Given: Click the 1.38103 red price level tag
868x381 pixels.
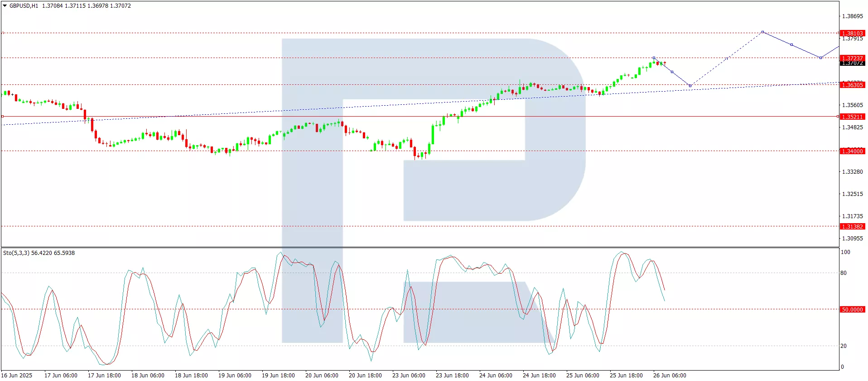Looking at the screenshot, I should coord(852,33).
